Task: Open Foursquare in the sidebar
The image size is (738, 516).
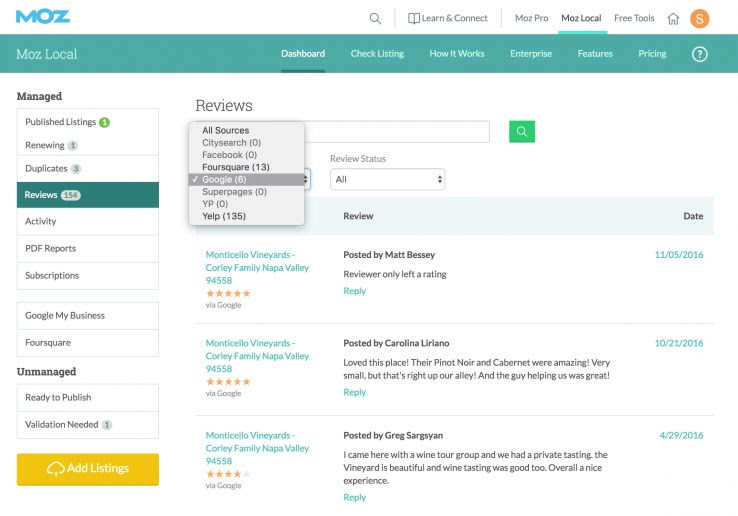Action: [x=88, y=343]
